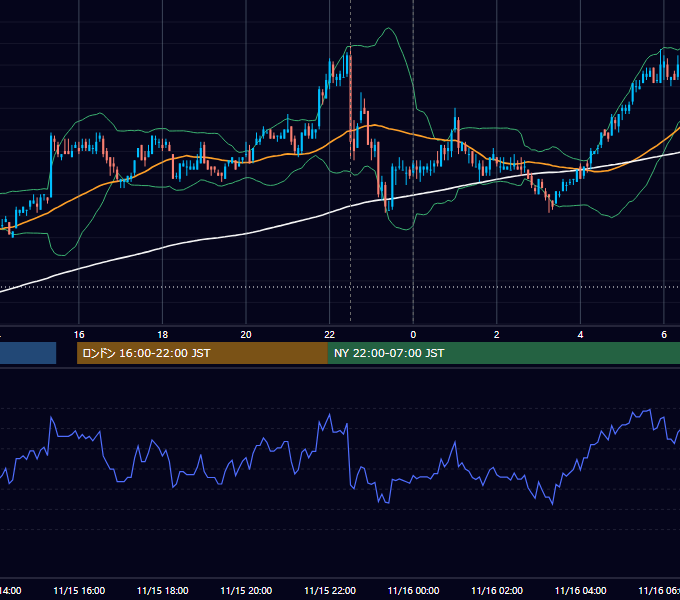Click the "18" hour label on price chart axis

162,334
